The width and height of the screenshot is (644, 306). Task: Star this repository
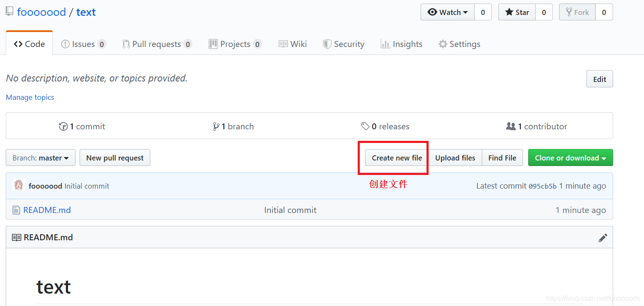[517, 12]
